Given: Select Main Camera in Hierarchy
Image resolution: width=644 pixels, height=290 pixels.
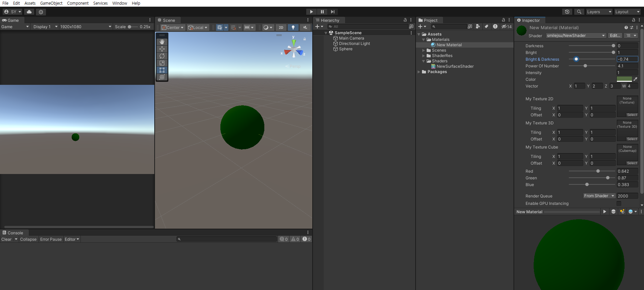Looking at the screenshot, I should coord(352,38).
